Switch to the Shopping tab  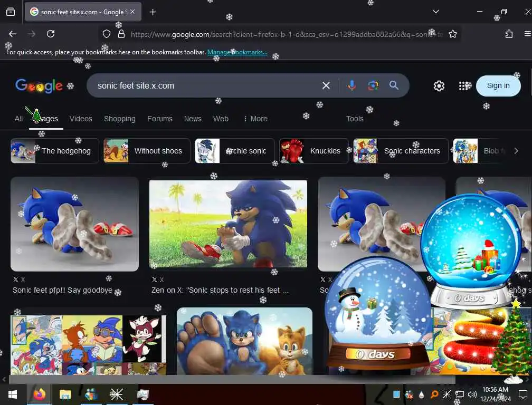click(119, 119)
